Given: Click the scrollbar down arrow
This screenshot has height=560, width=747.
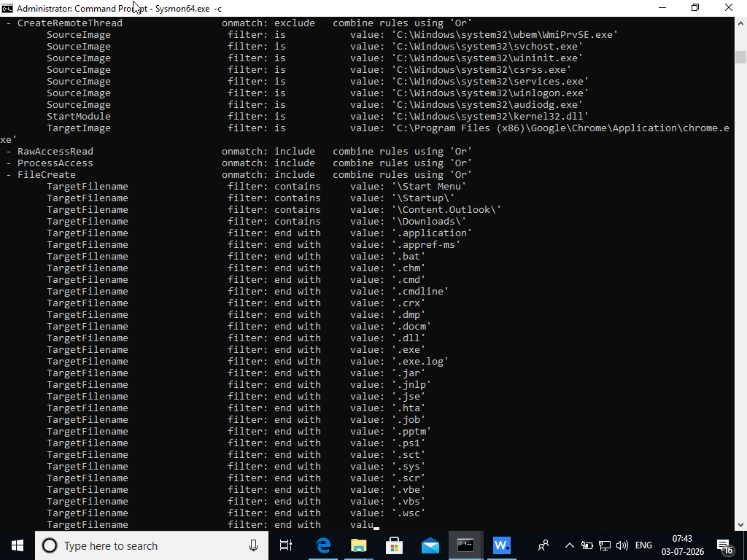Looking at the screenshot, I should 740,525.
